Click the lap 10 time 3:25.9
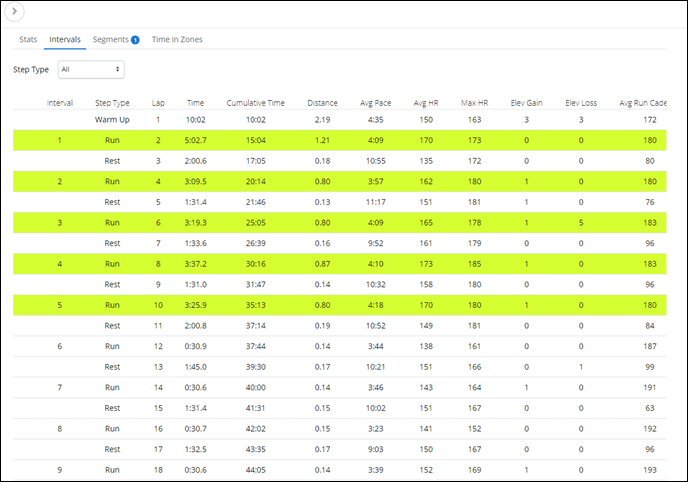This screenshot has height=482, width=688. 195,305
